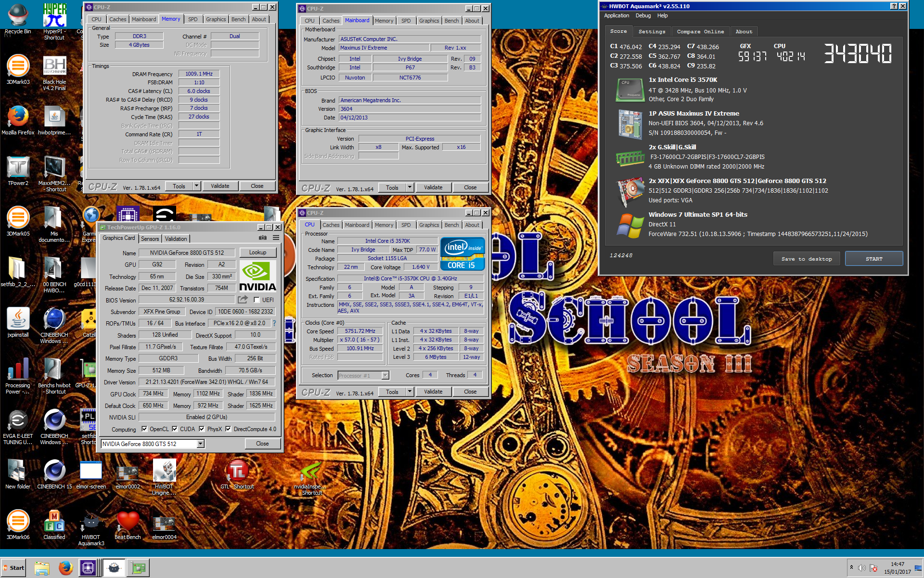924x578 pixels.
Task: Click Lookup button in GPU-Z
Action: tap(257, 252)
